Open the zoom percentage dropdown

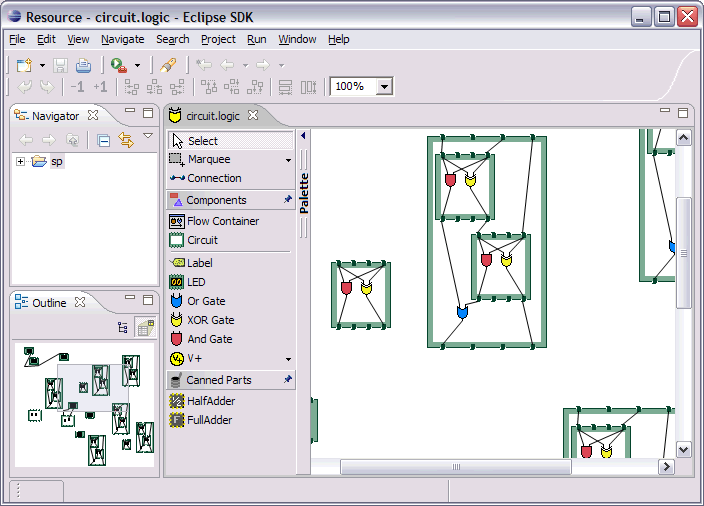tap(385, 87)
